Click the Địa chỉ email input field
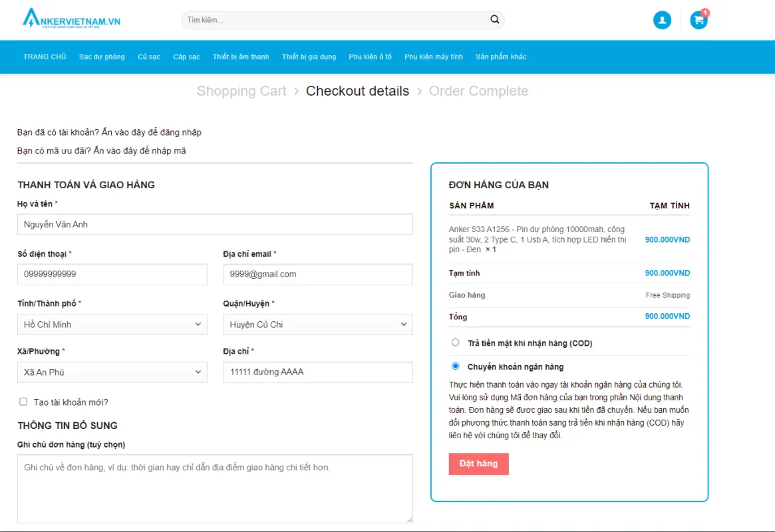Image resolution: width=775 pixels, height=532 pixels. tap(318, 274)
